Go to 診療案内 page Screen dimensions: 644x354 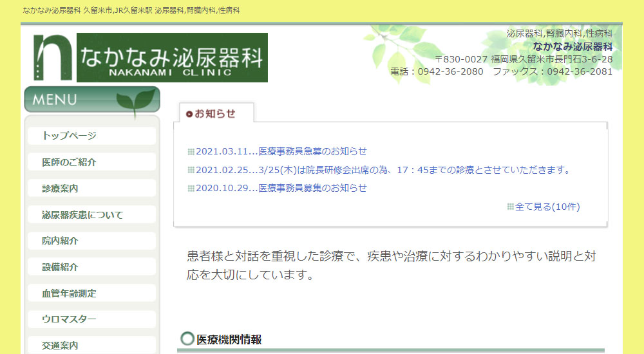[91, 188]
